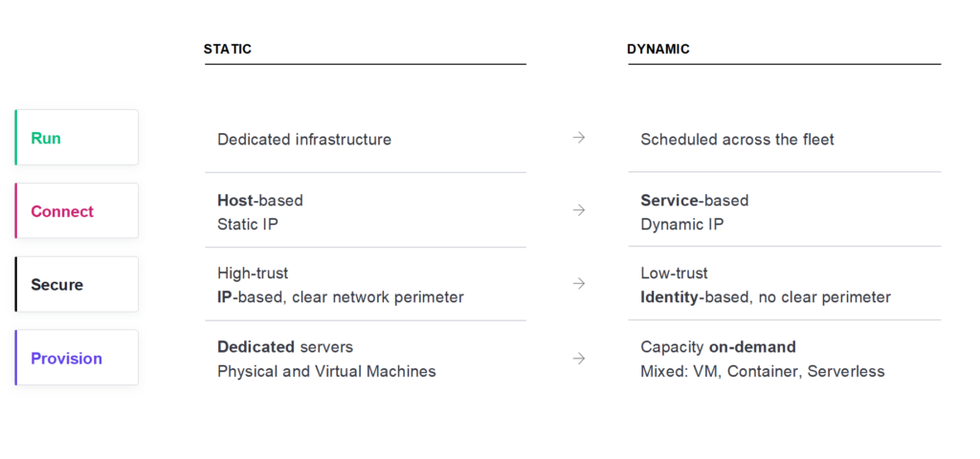Click the Static IP text

(x=248, y=224)
